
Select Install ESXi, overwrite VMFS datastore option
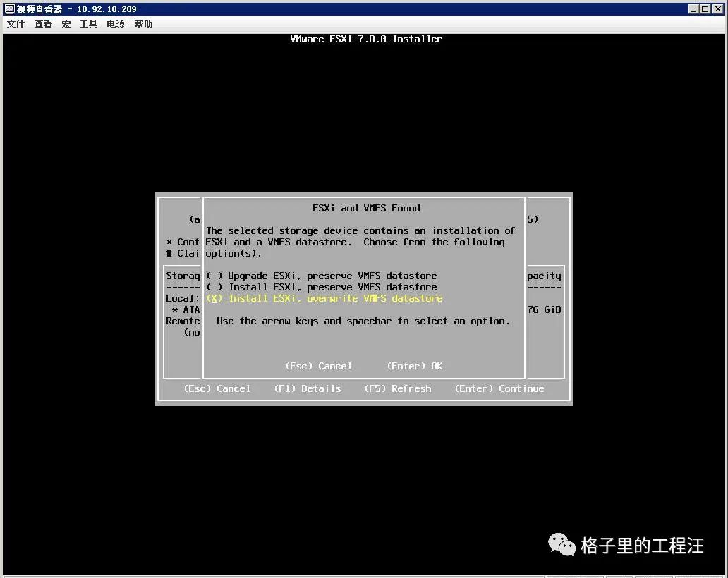pos(324,298)
